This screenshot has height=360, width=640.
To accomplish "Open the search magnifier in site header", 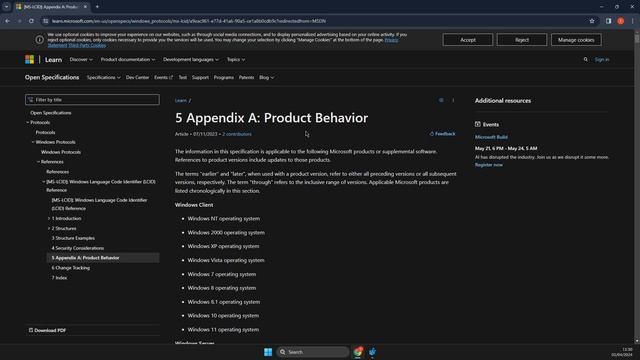I will tap(585, 60).
